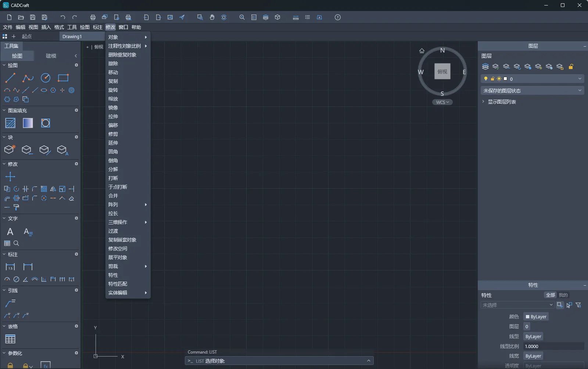Click the Create Block icon

point(10,149)
